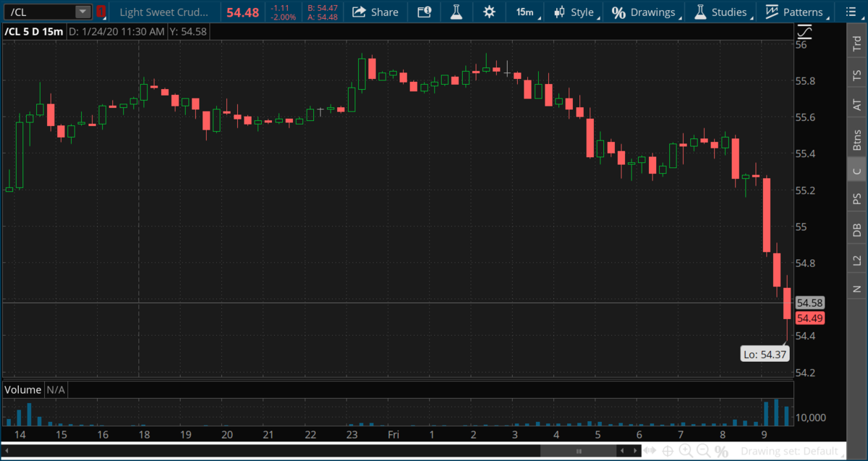Click the last price 54.48
868x461 pixels.
pos(242,12)
